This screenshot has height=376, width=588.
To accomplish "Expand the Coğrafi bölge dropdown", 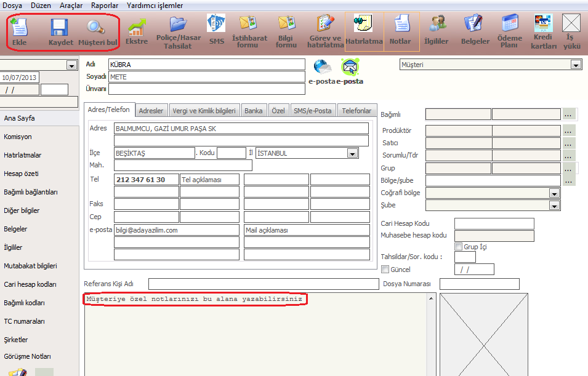I will click(554, 193).
